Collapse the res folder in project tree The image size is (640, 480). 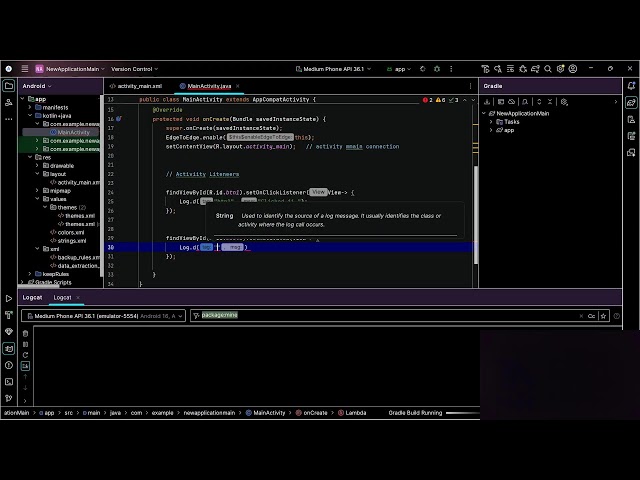click(30, 157)
